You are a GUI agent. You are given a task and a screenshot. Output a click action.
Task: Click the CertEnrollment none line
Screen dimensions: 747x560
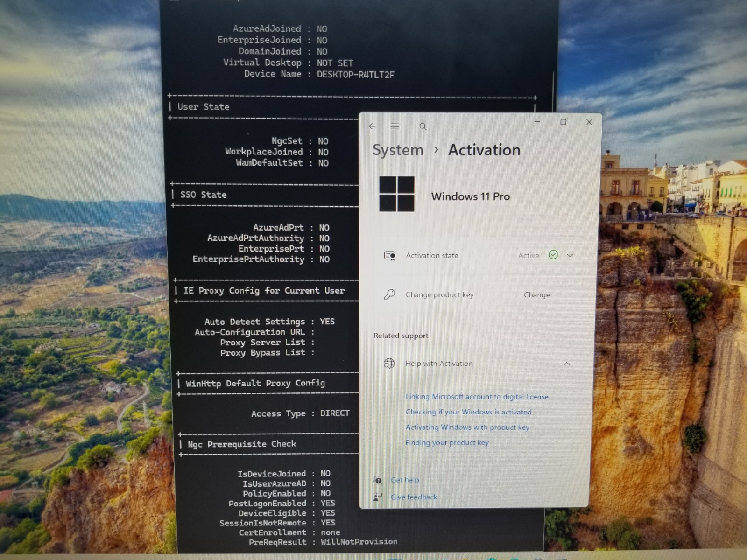point(289,532)
